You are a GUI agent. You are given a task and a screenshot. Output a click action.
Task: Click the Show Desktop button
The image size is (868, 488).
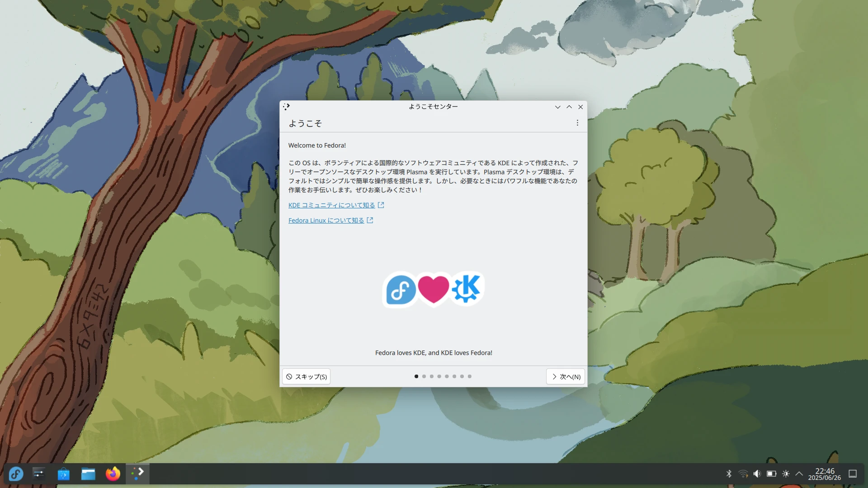pos(853,474)
